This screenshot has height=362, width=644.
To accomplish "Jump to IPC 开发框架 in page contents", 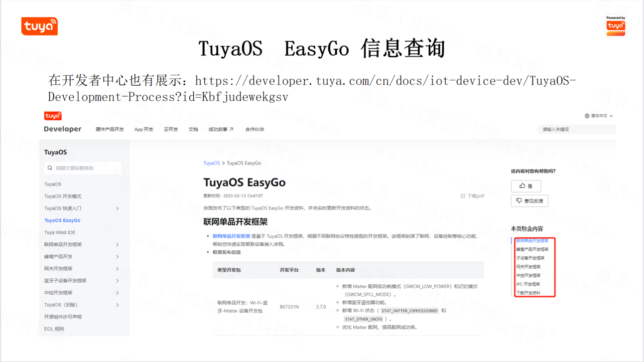I will coord(528,284).
